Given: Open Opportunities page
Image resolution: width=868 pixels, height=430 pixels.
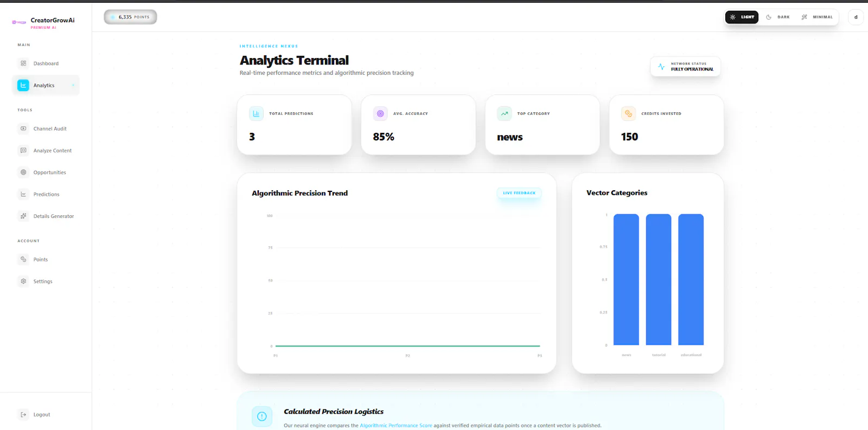Looking at the screenshot, I should [46, 172].
